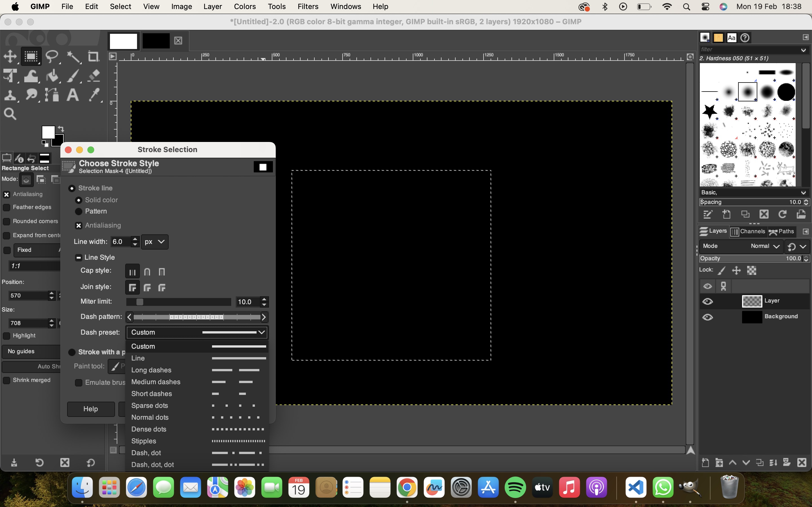Click the Help button in Stroke Selection
Image resolution: width=812 pixels, height=507 pixels.
(90, 408)
